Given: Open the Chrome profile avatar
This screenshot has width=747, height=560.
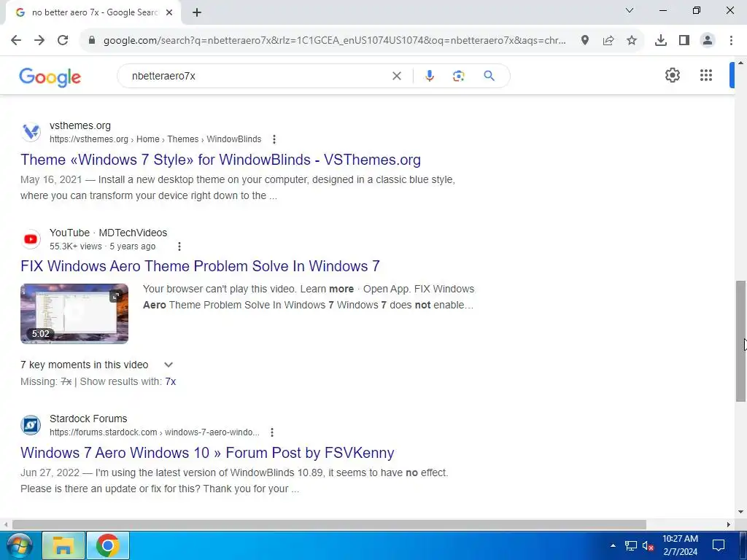Looking at the screenshot, I should point(708,41).
